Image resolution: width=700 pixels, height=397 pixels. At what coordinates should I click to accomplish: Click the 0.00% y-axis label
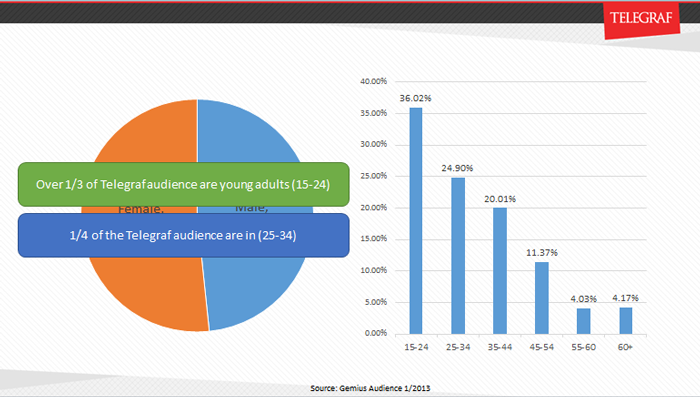pyautogui.click(x=376, y=333)
